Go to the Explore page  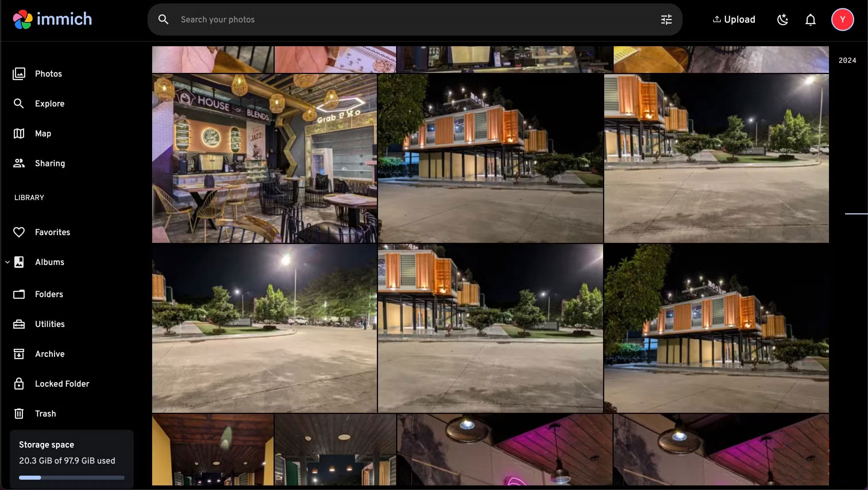(50, 103)
